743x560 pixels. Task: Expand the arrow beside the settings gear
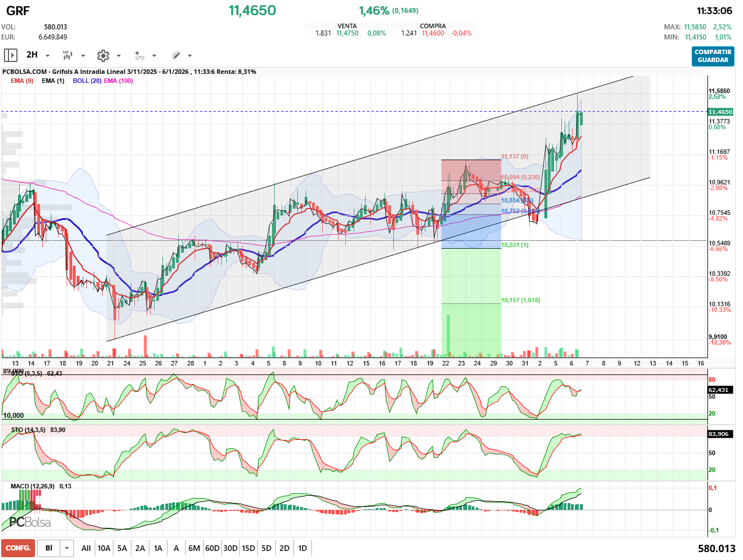118,55
